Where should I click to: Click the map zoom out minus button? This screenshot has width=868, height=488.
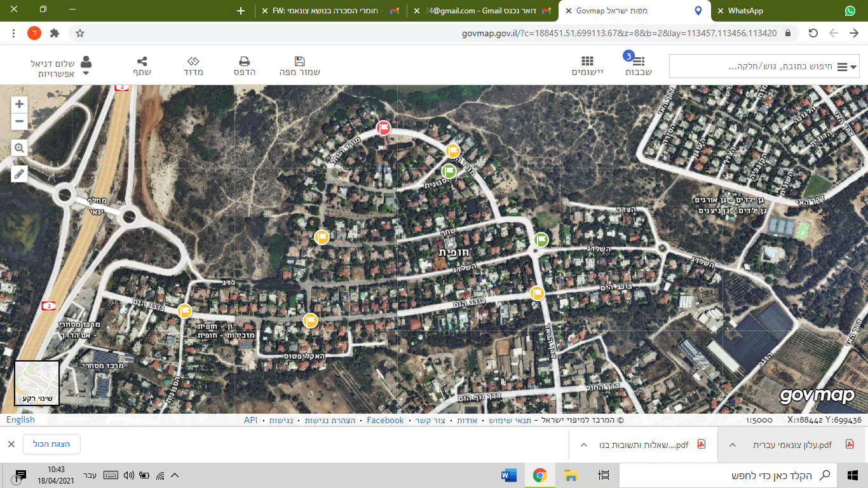tap(19, 121)
